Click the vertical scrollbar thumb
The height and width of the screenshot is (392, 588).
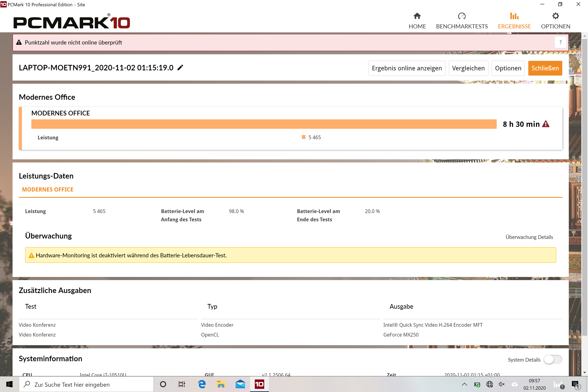(x=584, y=188)
